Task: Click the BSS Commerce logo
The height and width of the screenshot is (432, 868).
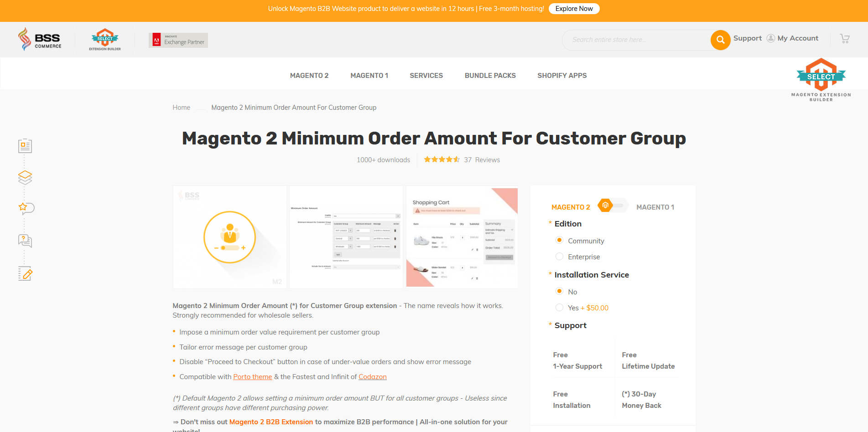Action: [x=40, y=39]
